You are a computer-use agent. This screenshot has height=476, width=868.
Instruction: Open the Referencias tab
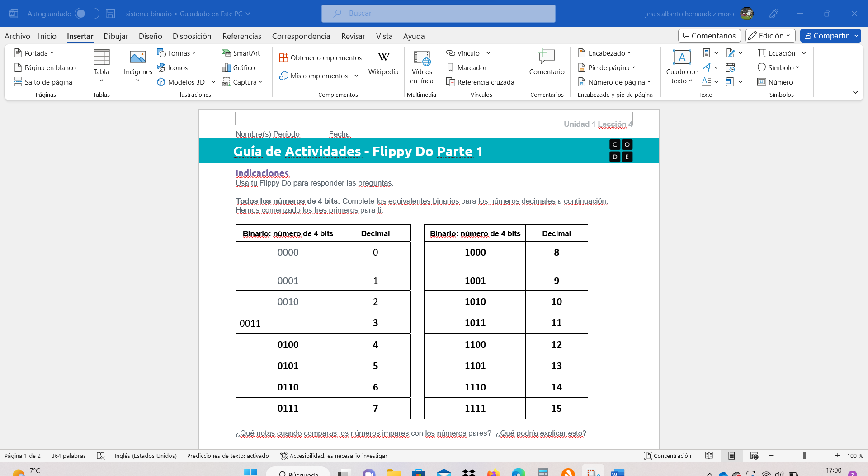click(242, 36)
